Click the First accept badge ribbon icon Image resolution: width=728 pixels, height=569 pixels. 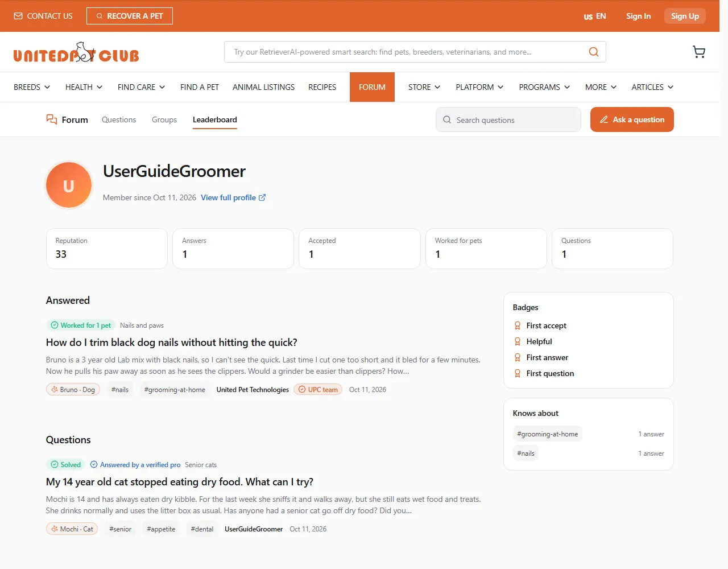(x=518, y=325)
